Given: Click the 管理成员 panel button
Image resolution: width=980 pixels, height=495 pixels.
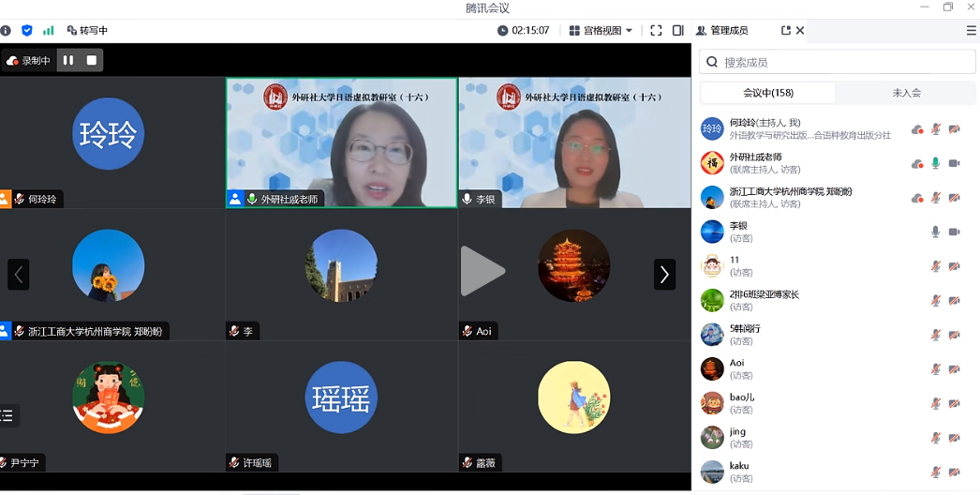Looking at the screenshot, I should 722,31.
